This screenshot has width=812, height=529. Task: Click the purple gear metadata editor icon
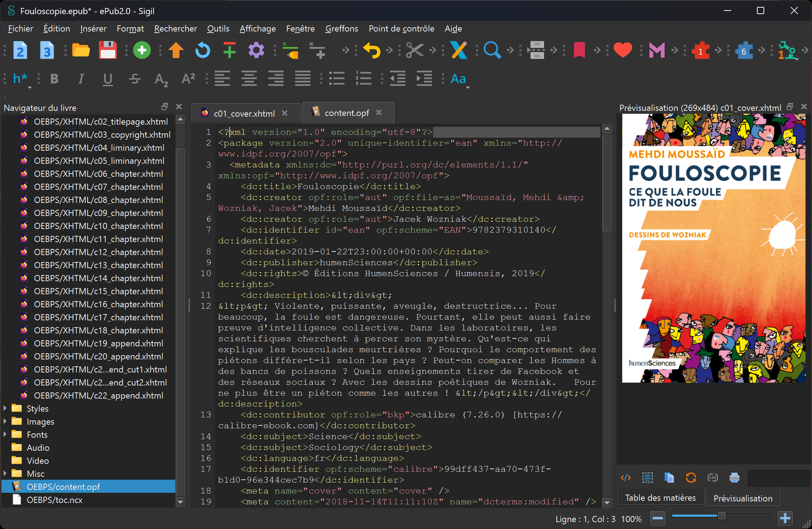[x=256, y=50]
